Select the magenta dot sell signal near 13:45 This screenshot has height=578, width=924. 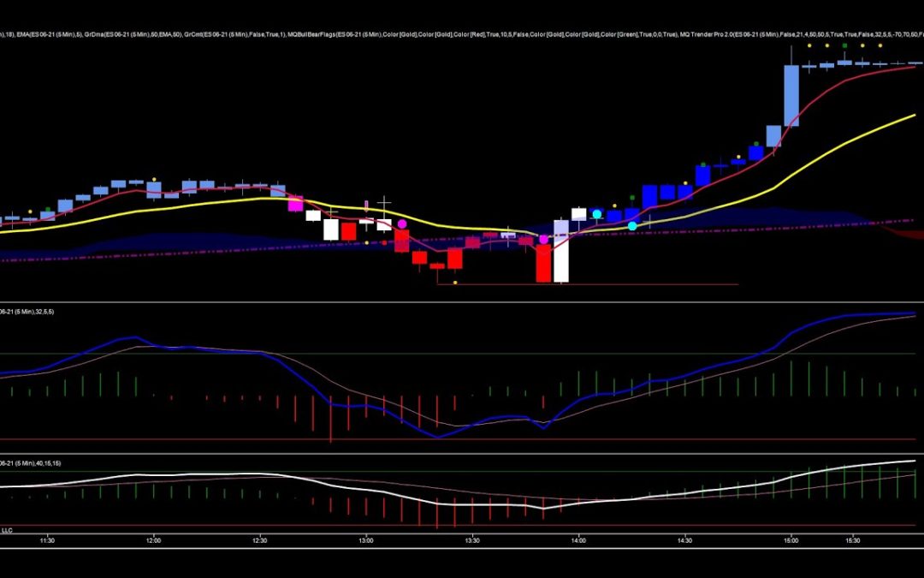(543, 239)
